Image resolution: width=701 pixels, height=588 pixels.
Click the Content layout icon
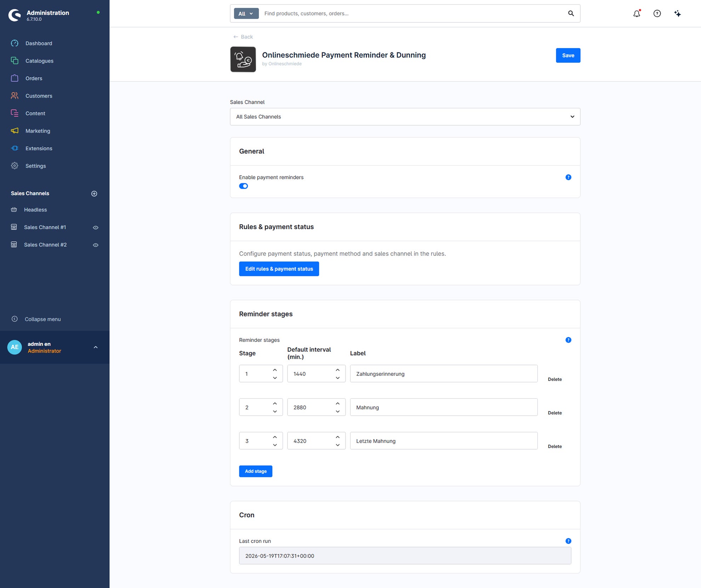point(15,113)
